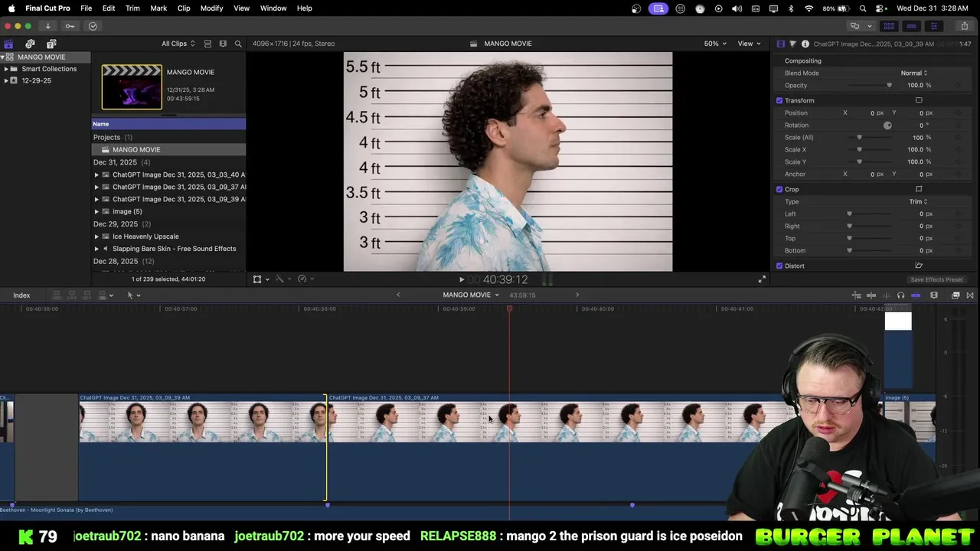Show the Transitions browser icon
Viewport: 980px width, 551px height.
pyautogui.click(x=970, y=295)
